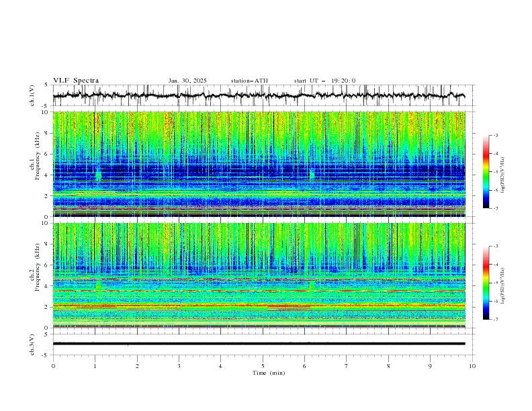The width and height of the screenshot is (532, 411).
Task: Click inside the ch.1 spectrogram panel
Action: 259,164
